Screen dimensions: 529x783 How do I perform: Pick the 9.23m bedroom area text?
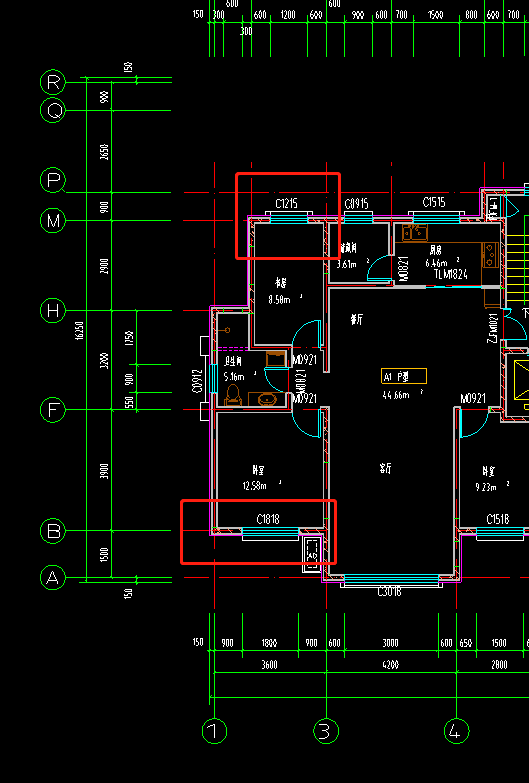(487, 487)
